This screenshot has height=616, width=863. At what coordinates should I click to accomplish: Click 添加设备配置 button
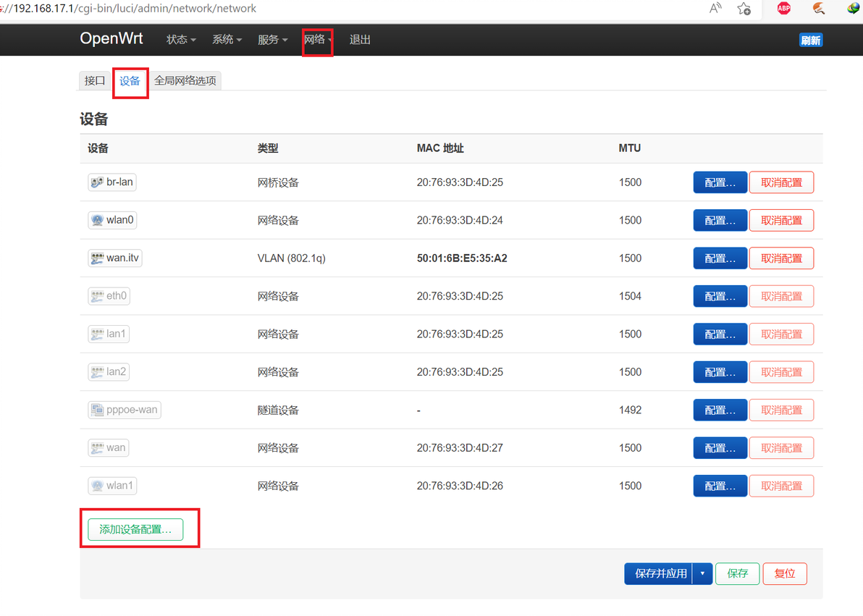coord(135,530)
